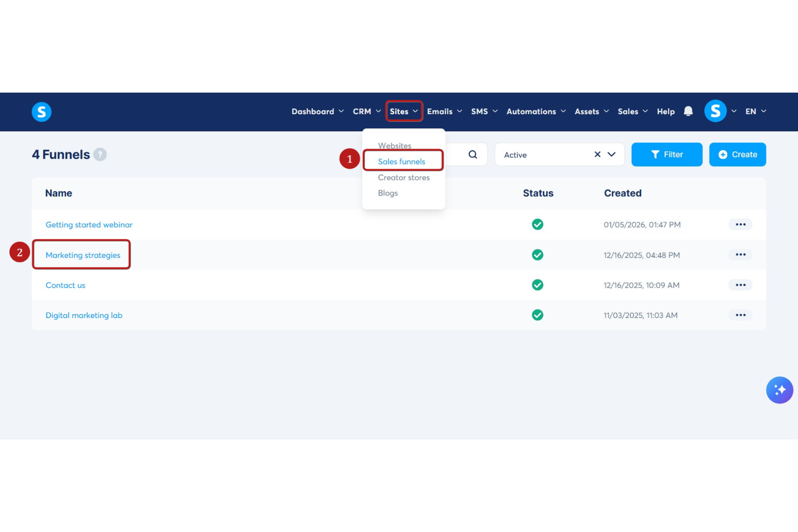The image size is (798, 532).
Task: Click the date 11/03/2025, 11:03 AM
Action: [641, 315]
